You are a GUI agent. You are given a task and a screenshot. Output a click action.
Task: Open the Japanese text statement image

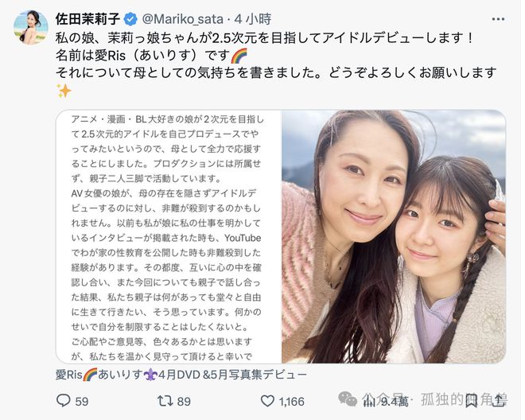tap(169, 236)
